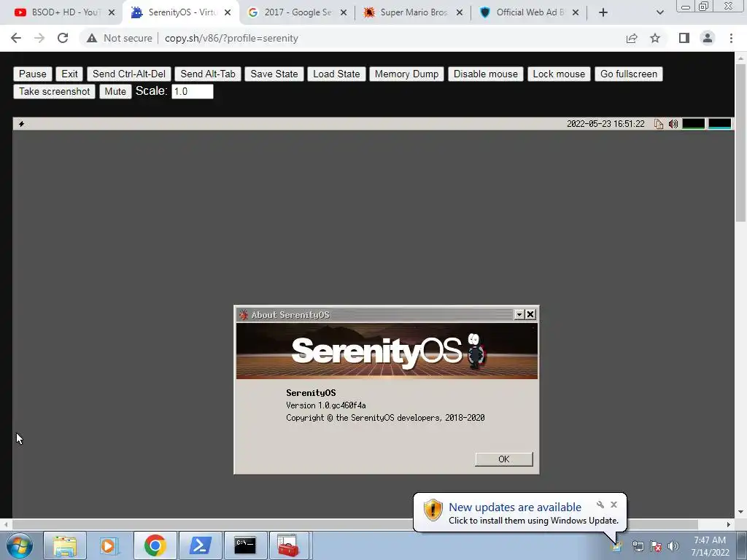Open the SerenityOS audio volume applet
Image resolution: width=747 pixels, height=560 pixels.
tap(673, 124)
